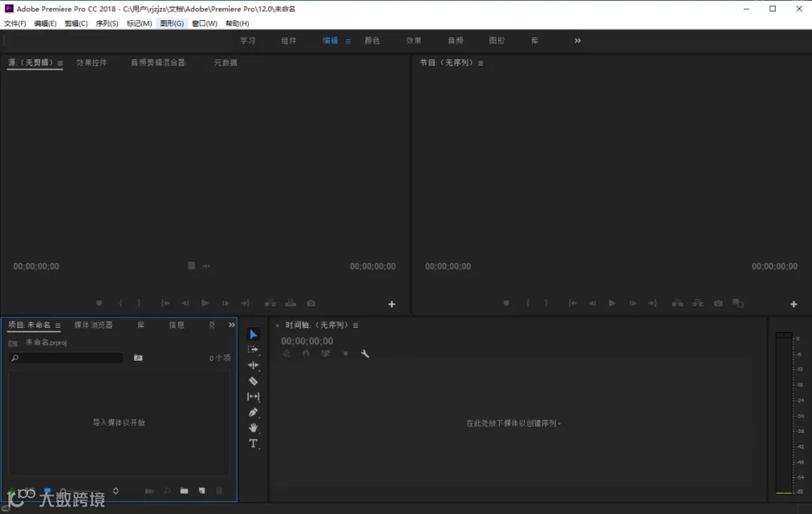Open the timeline panel menu

(x=356, y=325)
